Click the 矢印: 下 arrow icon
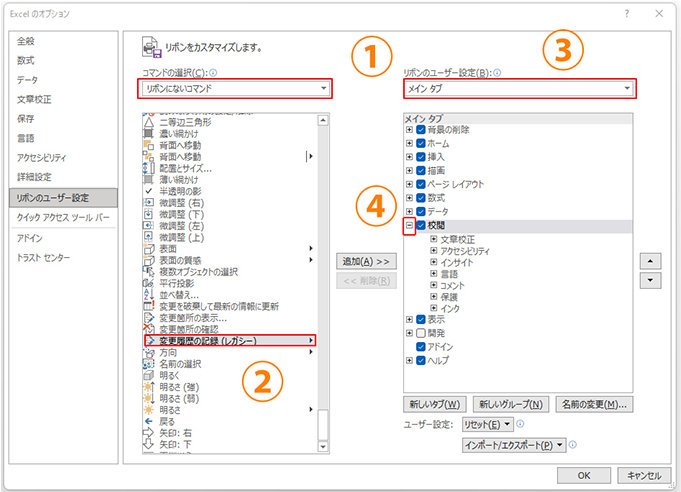681x492 pixels. [x=149, y=444]
